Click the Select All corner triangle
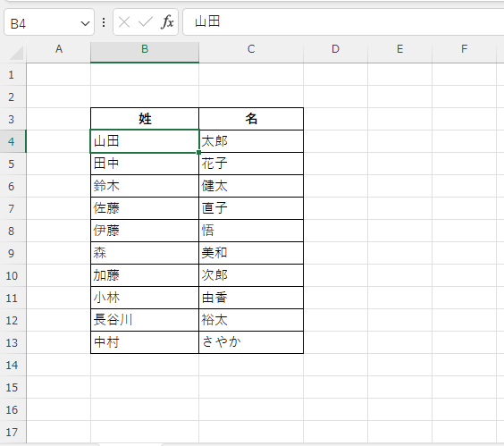 (17, 53)
